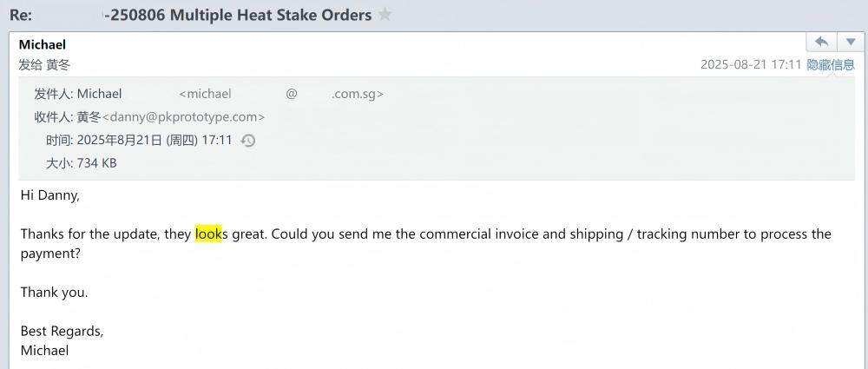Click the 2025-08-21 17:11 timestamp at top right
This screenshot has width=868, height=369.
[x=751, y=65]
